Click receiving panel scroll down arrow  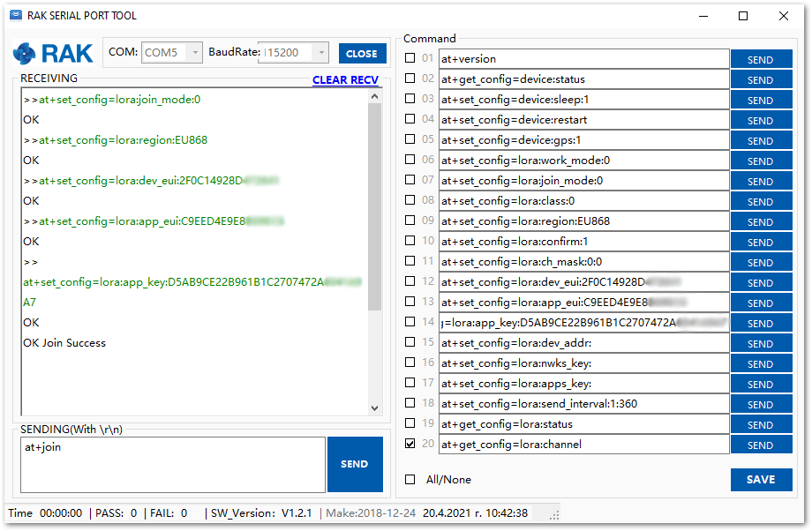(x=375, y=408)
